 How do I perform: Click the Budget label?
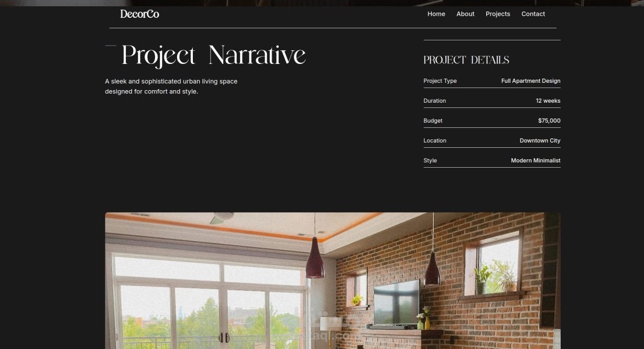point(433,121)
